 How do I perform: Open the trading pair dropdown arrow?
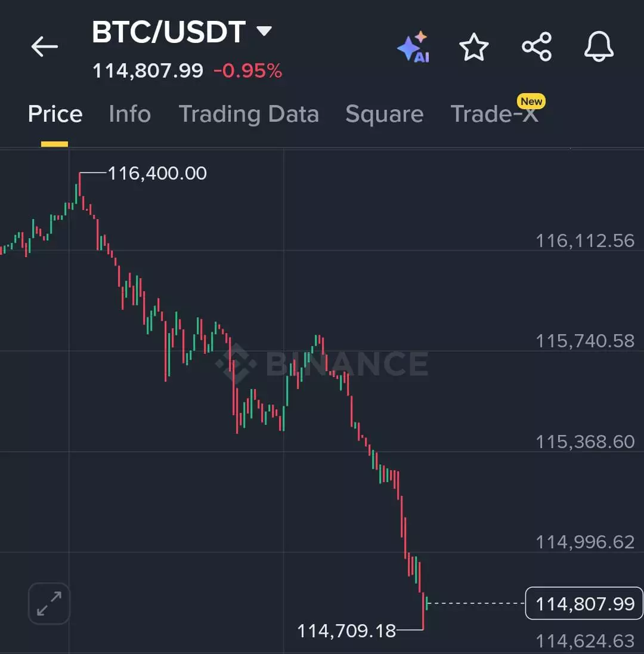[264, 31]
